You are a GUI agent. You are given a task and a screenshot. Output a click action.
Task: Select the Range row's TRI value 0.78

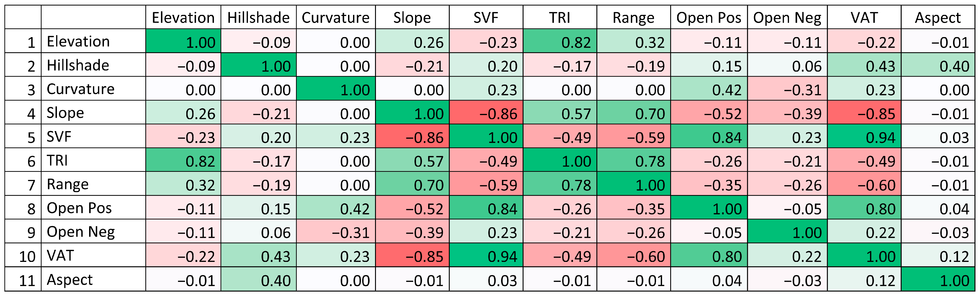pyautogui.click(x=560, y=184)
